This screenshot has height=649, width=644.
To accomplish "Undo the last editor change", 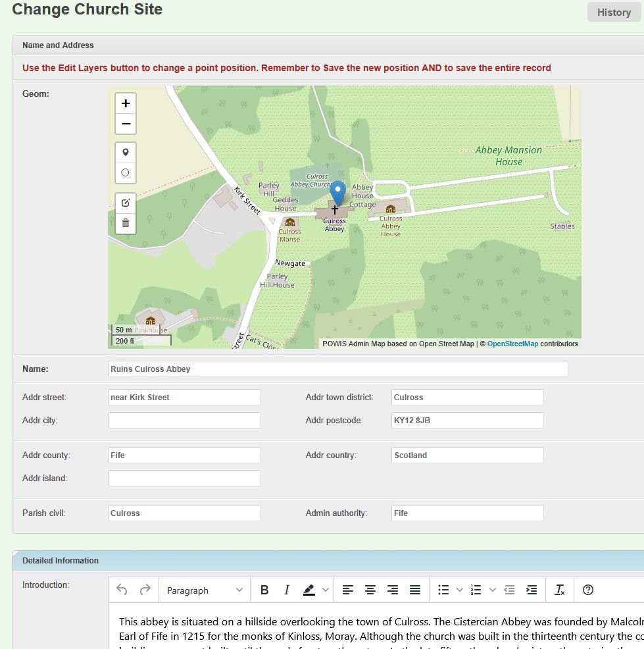I will tap(122, 590).
